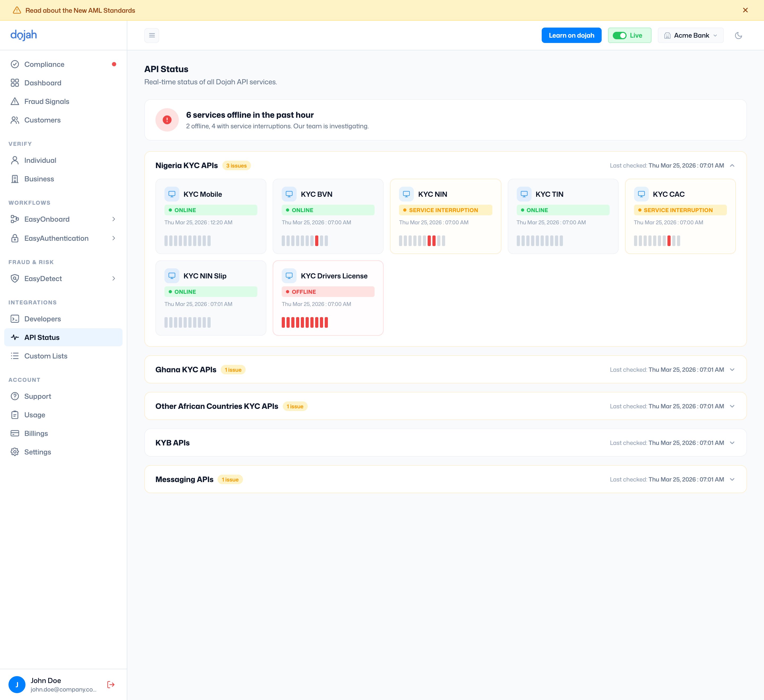Click the 3 issues badge on Nigeria KYC
764x700 pixels.
tap(236, 165)
